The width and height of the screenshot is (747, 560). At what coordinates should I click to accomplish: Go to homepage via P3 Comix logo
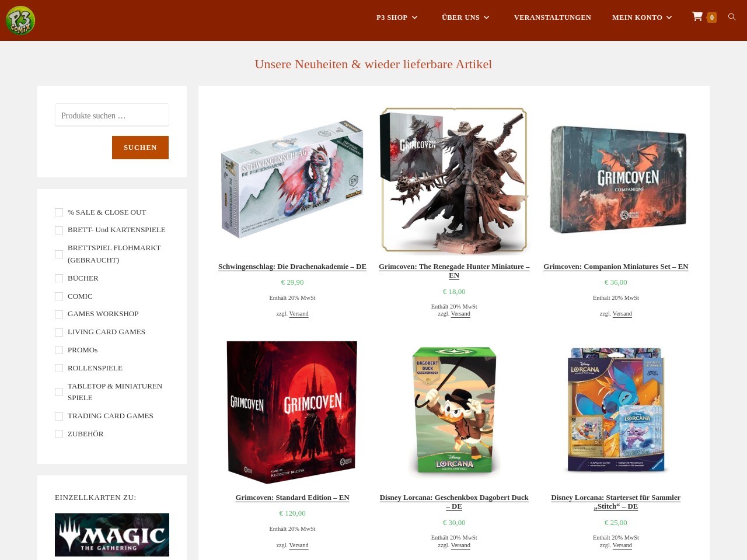click(x=20, y=20)
